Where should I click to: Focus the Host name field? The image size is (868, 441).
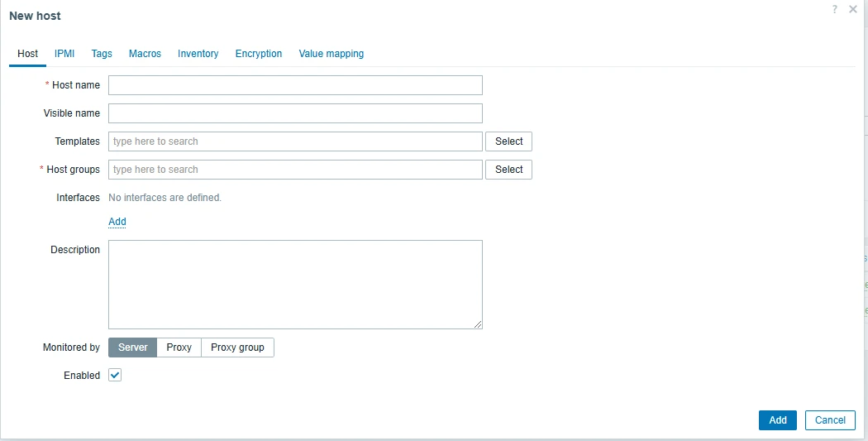click(295, 85)
